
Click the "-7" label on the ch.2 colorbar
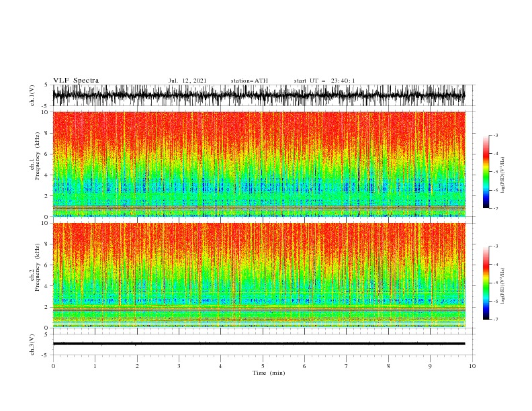pos(495,319)
